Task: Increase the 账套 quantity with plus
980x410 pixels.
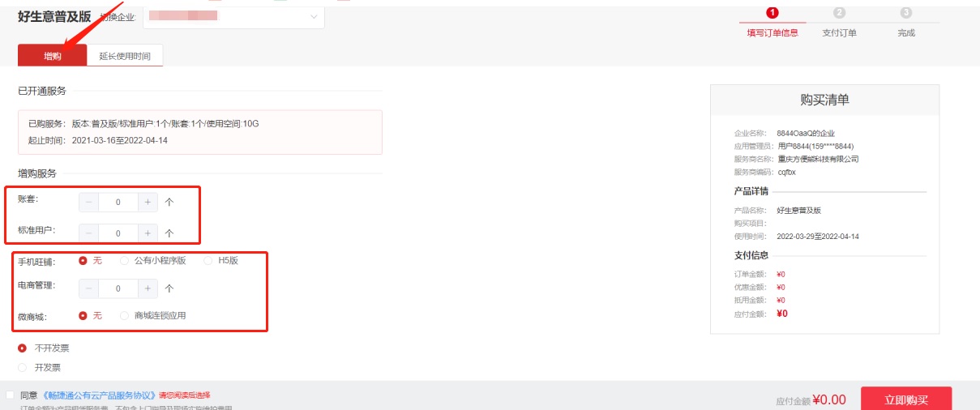Action: coord(148,203)
